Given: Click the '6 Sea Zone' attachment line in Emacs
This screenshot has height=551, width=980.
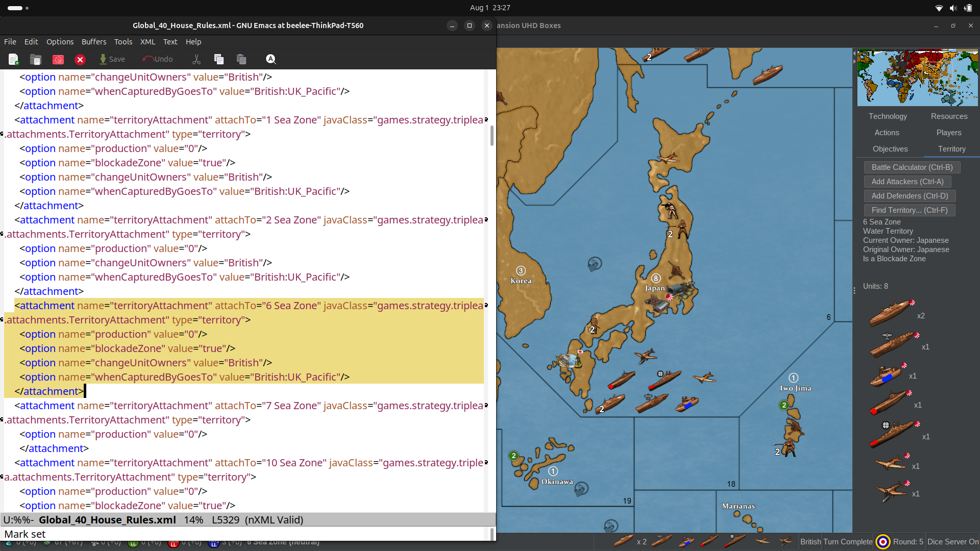Looking at the screenshot, I should 249,306.
